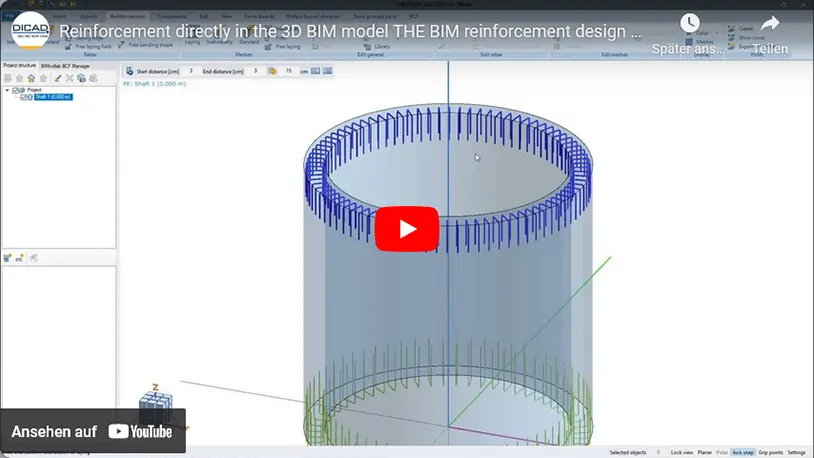Screen dimensions: 814x458
Task: Open the DICAD channel logo
Action: 30,30
